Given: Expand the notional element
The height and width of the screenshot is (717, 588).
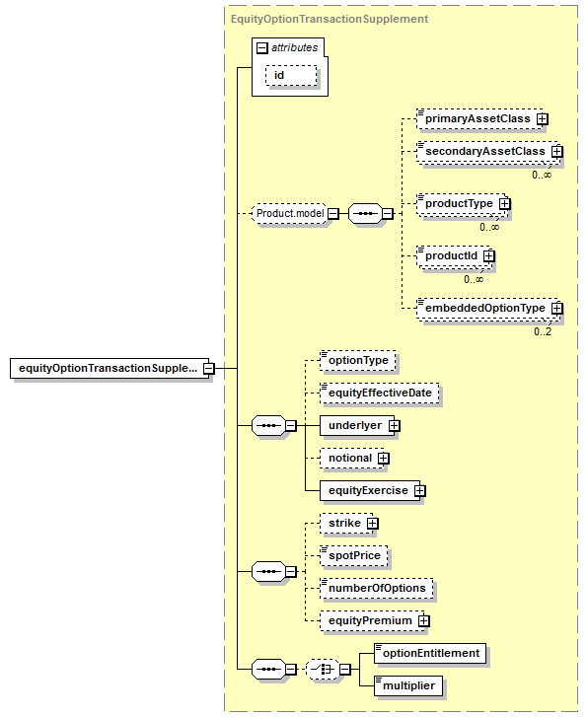Looking at the screenshot, I should (x=384, y=459).
